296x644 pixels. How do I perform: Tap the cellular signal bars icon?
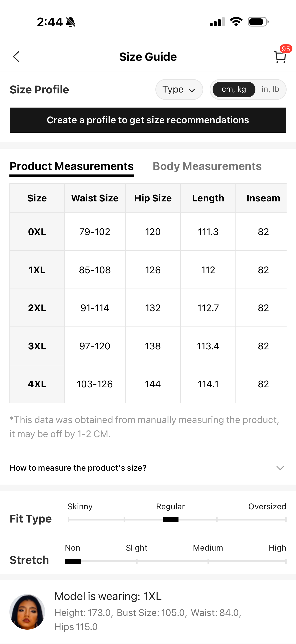[x=217, y=22]
